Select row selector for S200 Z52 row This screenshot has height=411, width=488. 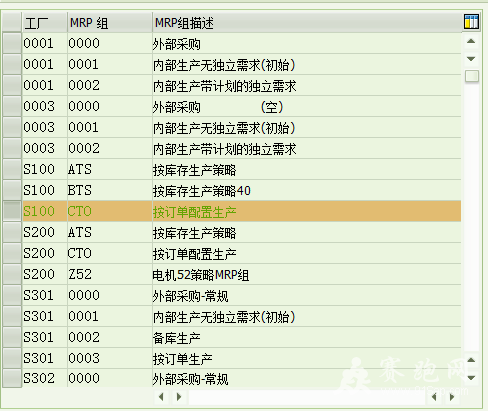[x=12, y=274]
